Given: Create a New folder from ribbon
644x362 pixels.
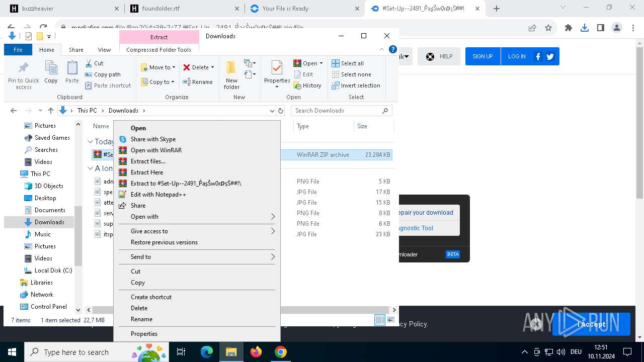Looking at the screenshot, I should point(231,75).
